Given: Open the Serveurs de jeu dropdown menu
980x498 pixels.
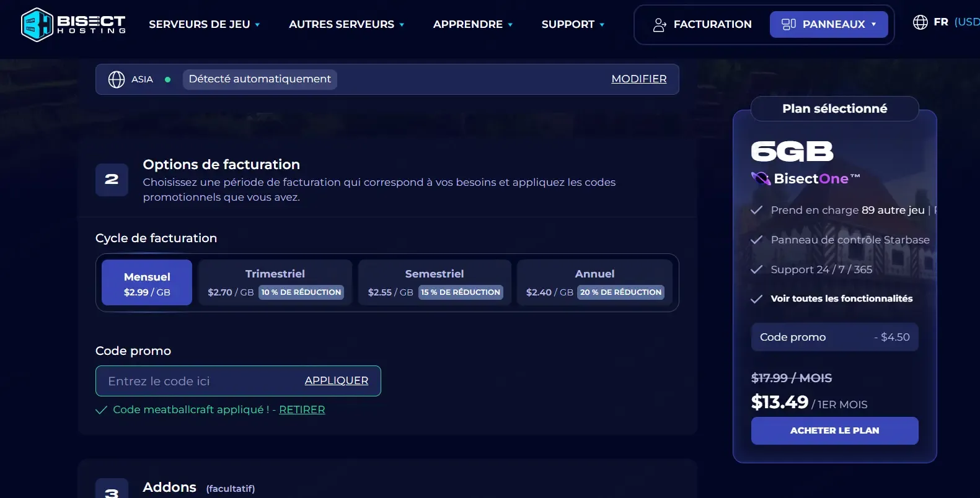Looking at the screenshot, I should pos(205,24).
